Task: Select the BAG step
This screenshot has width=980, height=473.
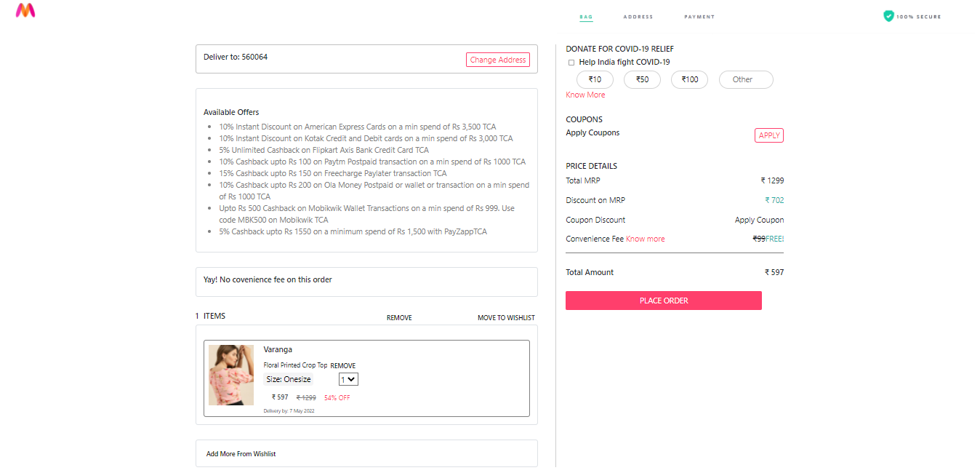Action: (586, 16)
